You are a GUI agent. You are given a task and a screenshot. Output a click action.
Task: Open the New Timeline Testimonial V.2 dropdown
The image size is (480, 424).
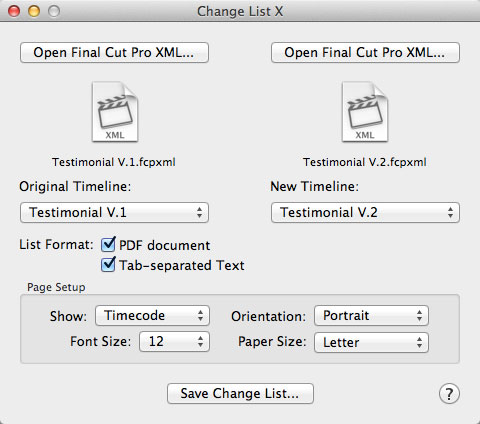pyautogui.click(x=365, y=212)
